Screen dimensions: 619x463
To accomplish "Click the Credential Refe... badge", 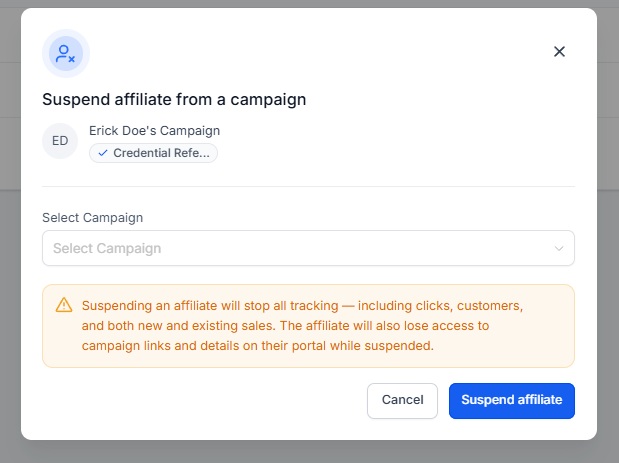I will point(153,153).
